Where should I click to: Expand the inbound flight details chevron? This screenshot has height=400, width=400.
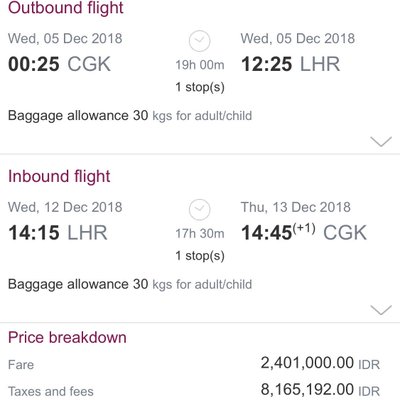pyautogui.click(x=381, y=310)
